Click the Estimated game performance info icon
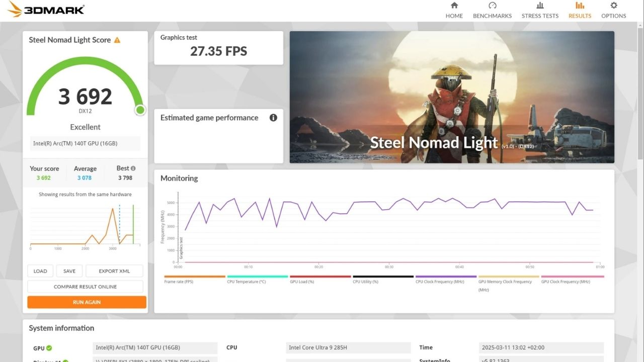 pos(273,118)
